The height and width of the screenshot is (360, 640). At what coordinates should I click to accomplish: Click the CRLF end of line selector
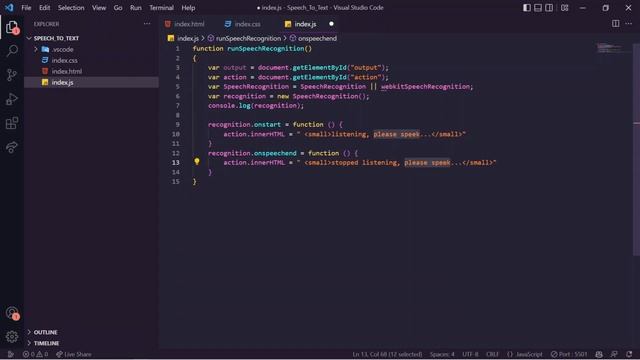(492, 354)
